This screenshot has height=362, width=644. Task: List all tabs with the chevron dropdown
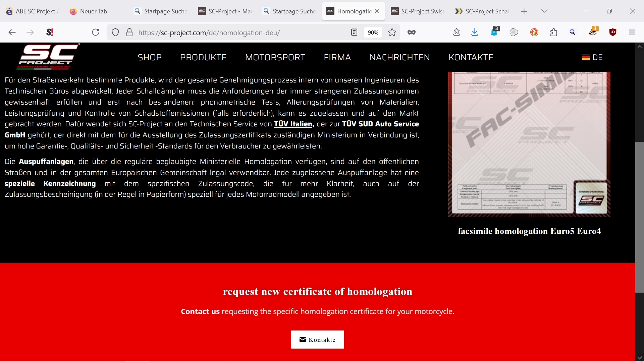(x=544, y=11)
